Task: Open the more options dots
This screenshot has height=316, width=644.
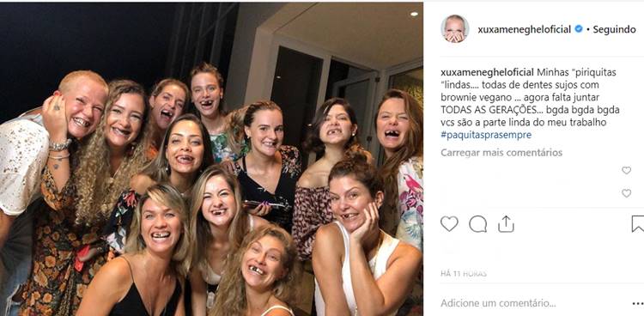Action: (638, 304)
